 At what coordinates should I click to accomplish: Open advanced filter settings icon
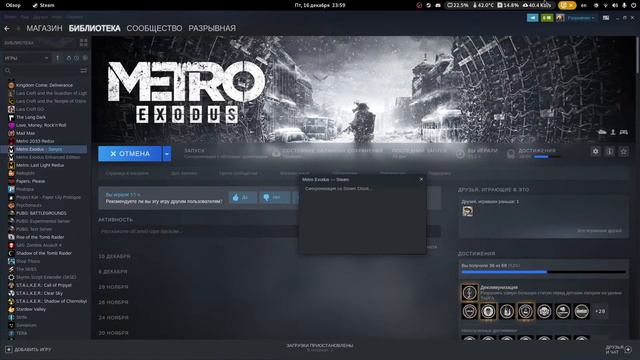click(83, 71)
